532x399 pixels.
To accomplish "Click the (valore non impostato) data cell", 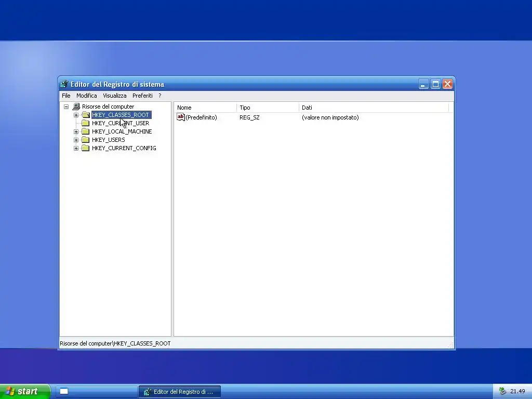I will tap(330, 117).
